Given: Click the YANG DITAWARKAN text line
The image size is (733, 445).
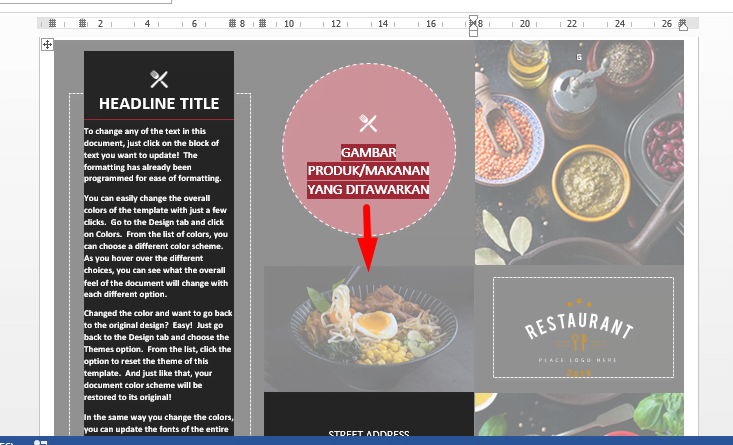Looking at the screenshot, I should pos(368,190).
